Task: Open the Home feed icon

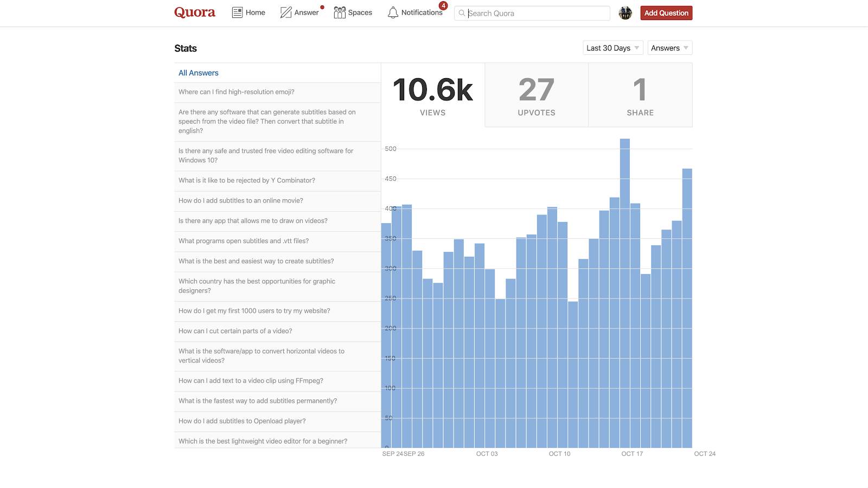Action: point(237,12)
